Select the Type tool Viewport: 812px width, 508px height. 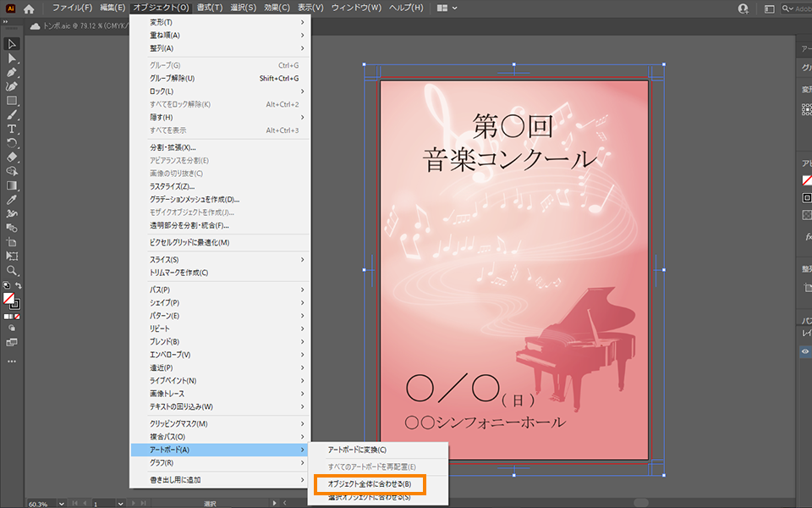coord(12,129)
